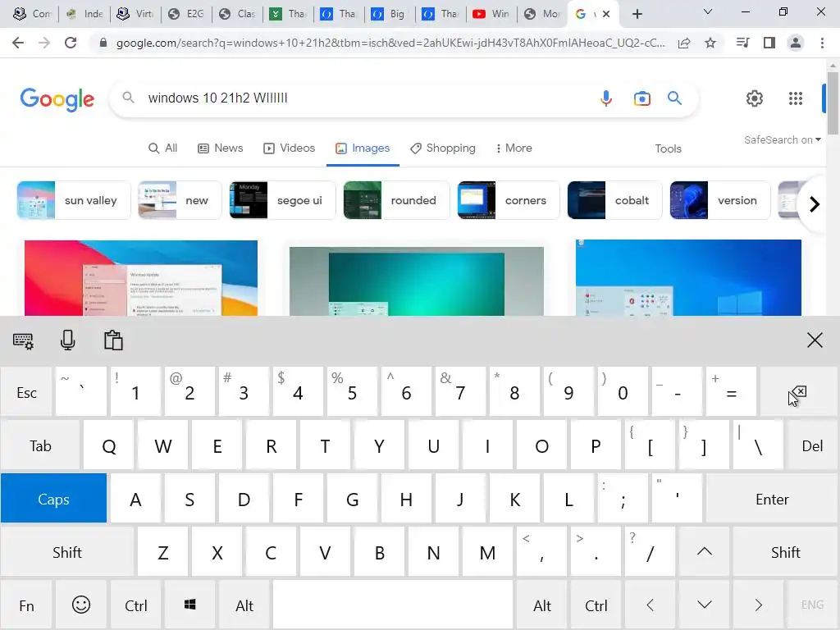Screen dimensions: 840x630
Task: Switch to the Videos tab
Action: (290, 148)
